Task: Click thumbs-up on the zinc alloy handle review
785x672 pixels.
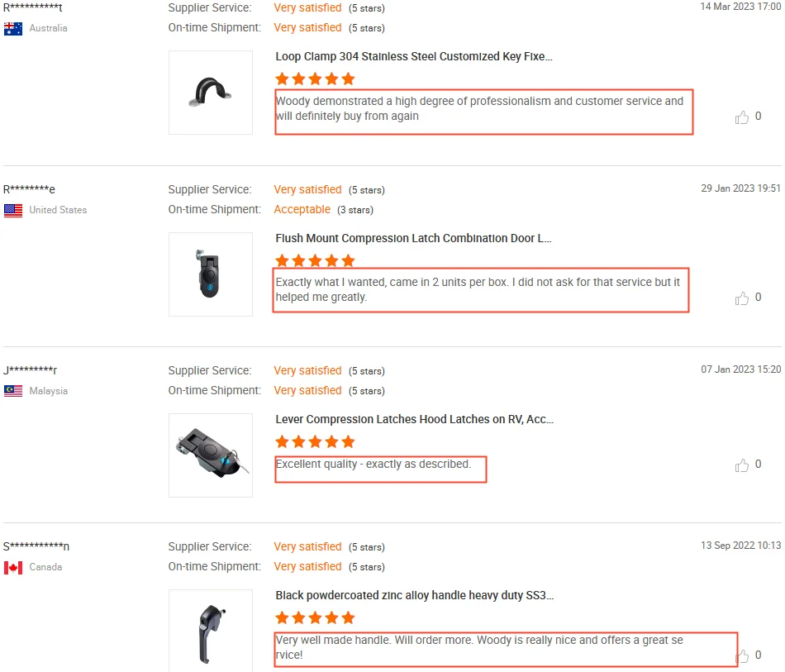Action: [x=741, y=655]
